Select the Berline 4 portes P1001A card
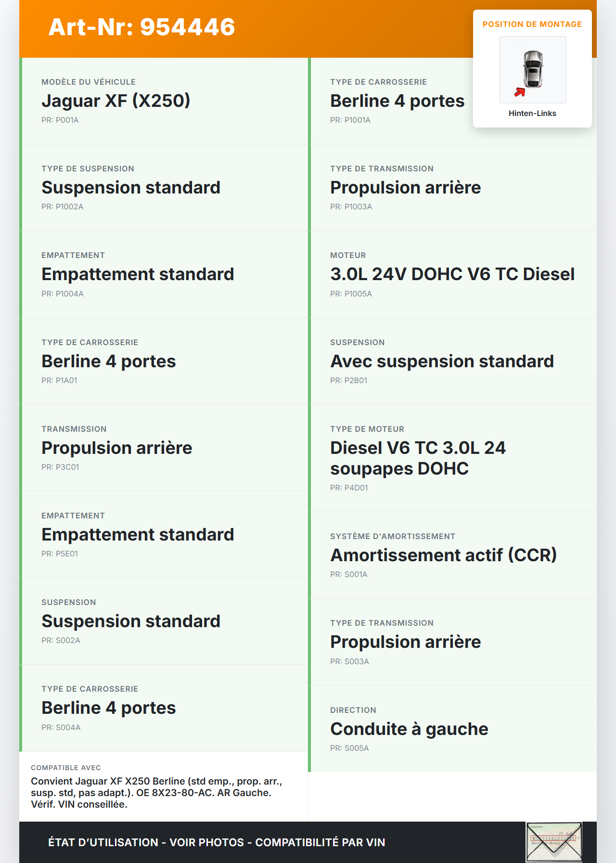 click(397, 101)
